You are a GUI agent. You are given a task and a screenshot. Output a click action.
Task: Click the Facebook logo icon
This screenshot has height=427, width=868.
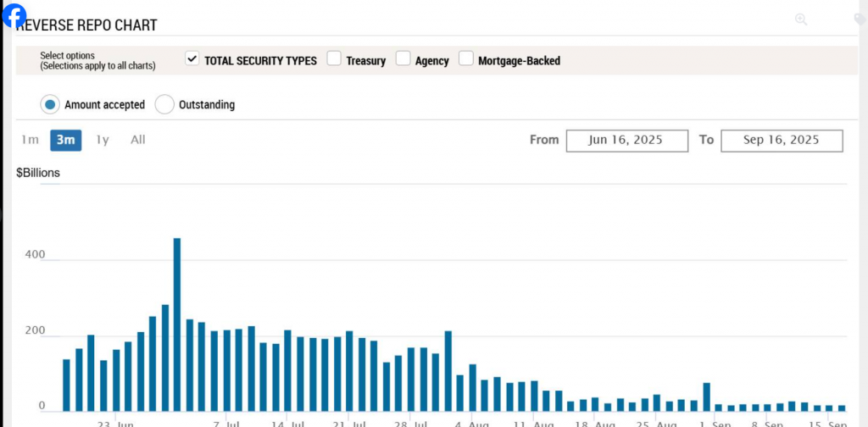pos(14,15)
